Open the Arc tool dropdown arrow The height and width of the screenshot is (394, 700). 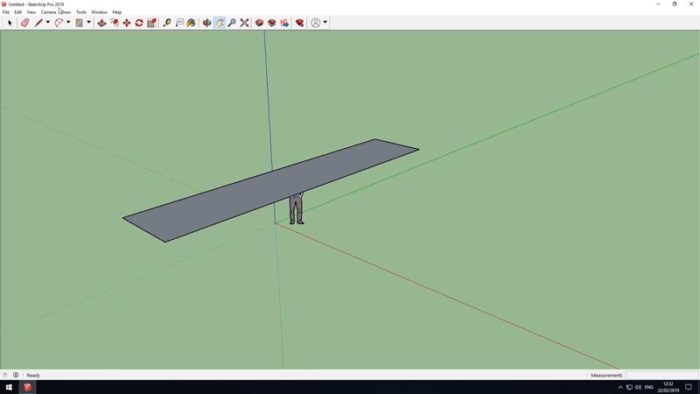68,22
